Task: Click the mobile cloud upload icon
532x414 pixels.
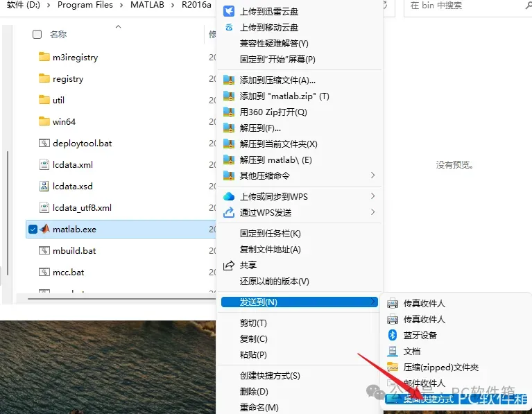Action: pyautogui.click(x=229, y=28)
